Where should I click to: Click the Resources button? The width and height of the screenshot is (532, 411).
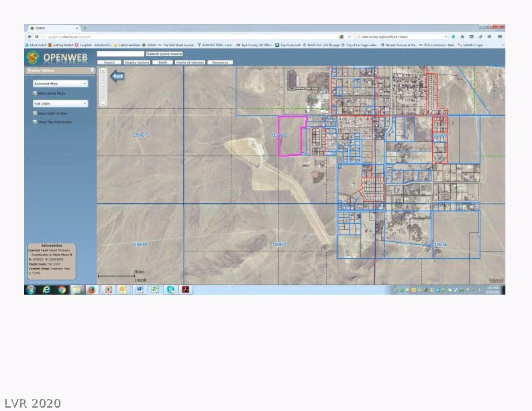point(220,62)
